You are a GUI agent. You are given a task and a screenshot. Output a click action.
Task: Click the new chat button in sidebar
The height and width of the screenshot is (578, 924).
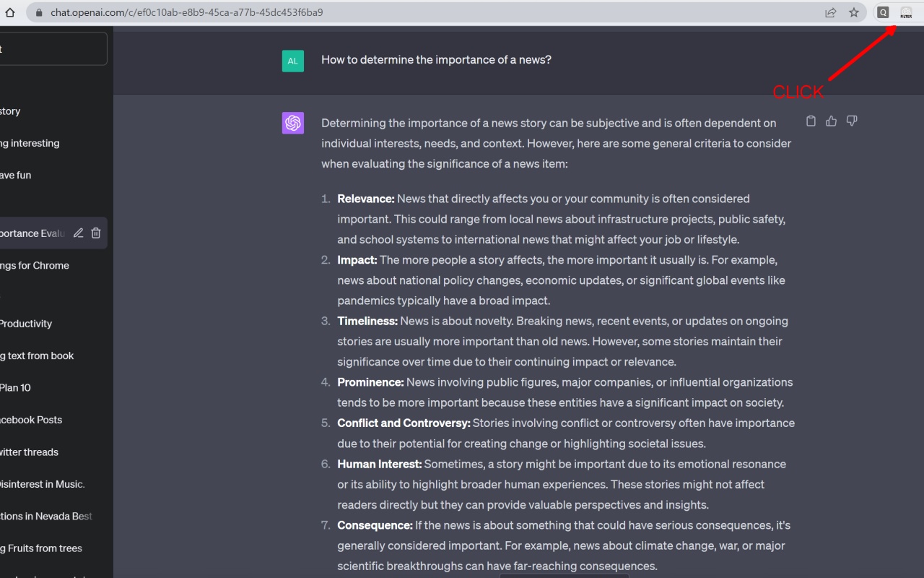point(53,48)
